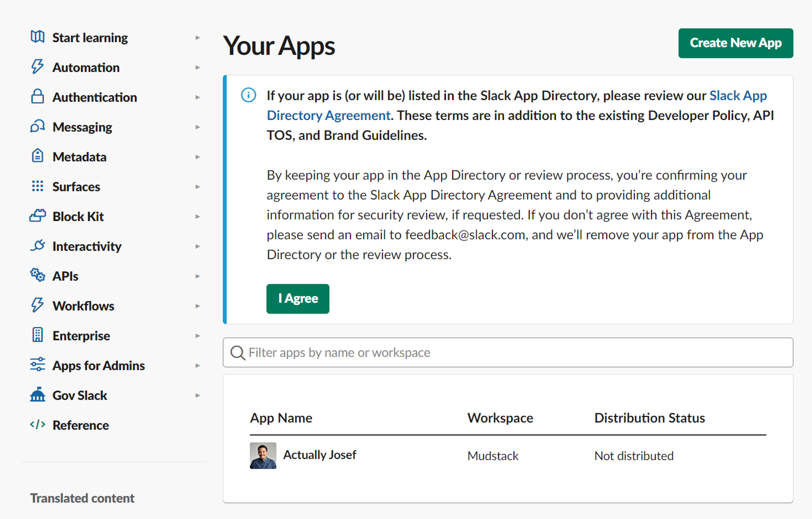Click the Gov Slack capitol building icon
The height and width of the screenshot is (519, 812).
(37, 394)
